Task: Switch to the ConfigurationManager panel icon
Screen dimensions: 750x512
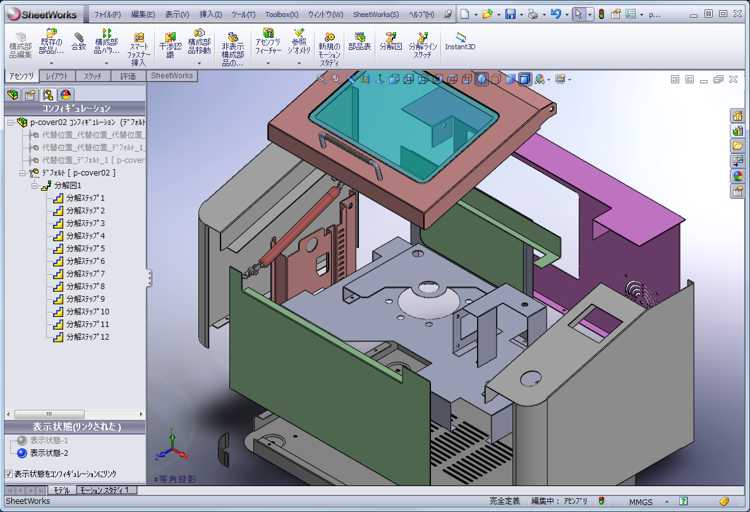Action: coord(49,94)
